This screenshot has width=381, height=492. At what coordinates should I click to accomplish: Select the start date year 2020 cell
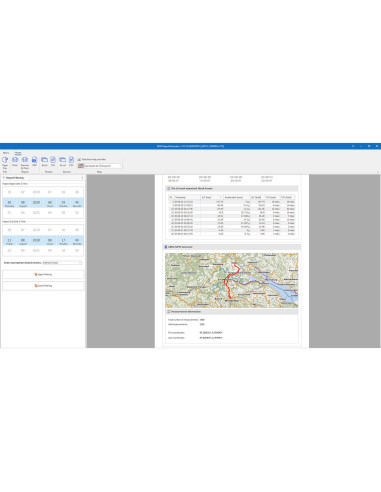[36, 203]
